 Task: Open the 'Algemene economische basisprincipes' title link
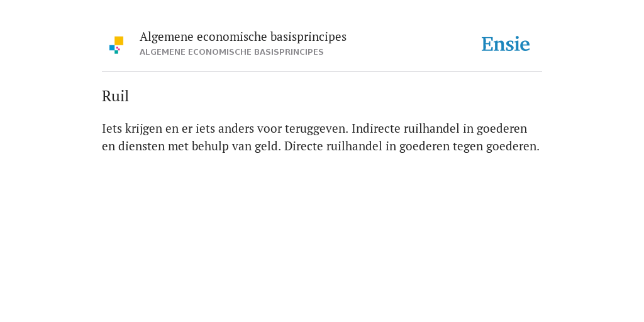tap(243, 37)
